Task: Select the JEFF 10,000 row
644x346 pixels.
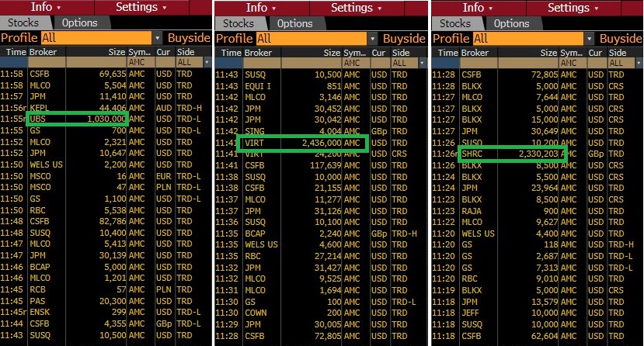Action: [538, 313]
